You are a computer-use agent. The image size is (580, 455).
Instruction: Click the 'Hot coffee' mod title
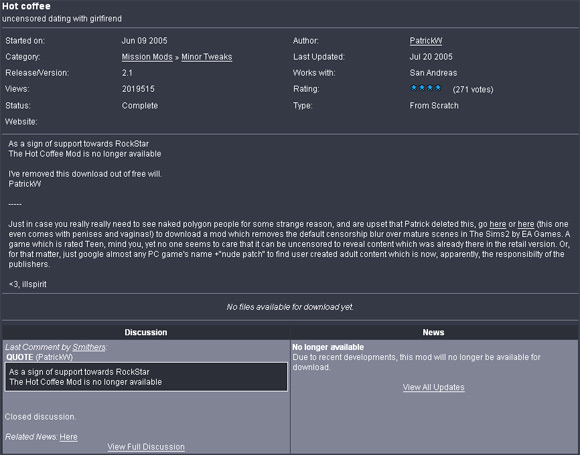26,6
